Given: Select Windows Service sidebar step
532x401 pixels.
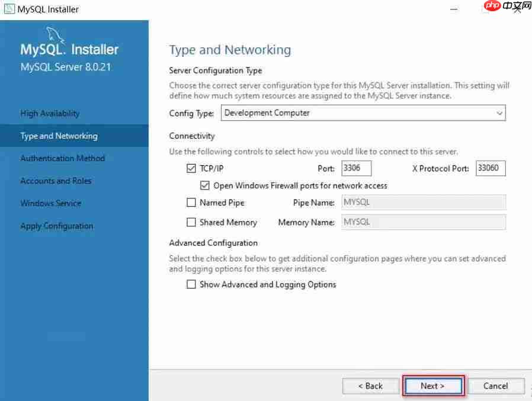Looking at the screenshot, I should point(50,203).
